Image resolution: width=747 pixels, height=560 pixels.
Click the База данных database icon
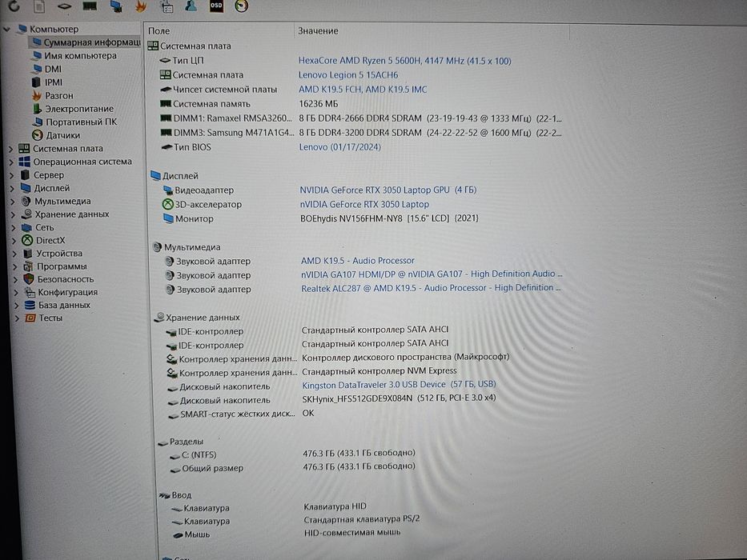coord(30,305)
